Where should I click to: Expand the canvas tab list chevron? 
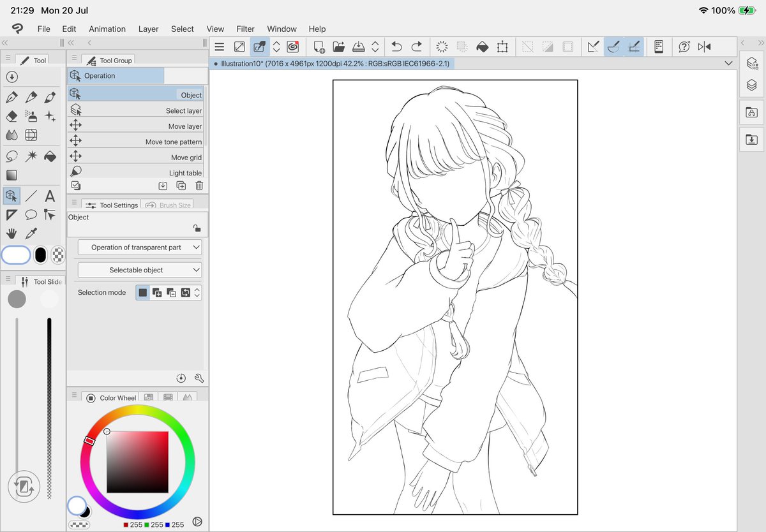pos(729,63)
